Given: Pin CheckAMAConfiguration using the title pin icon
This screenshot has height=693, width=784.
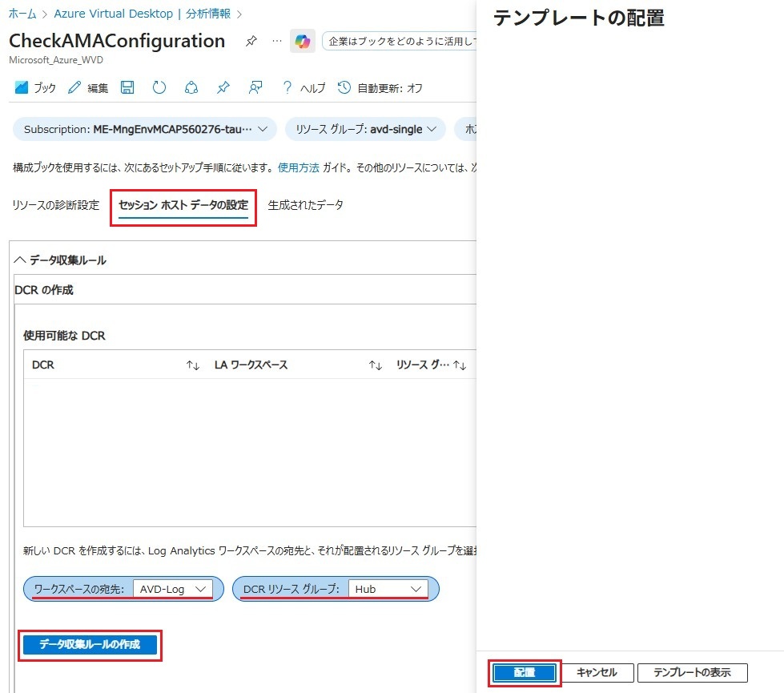Looking at the screenshot, I should pos(251,41).
